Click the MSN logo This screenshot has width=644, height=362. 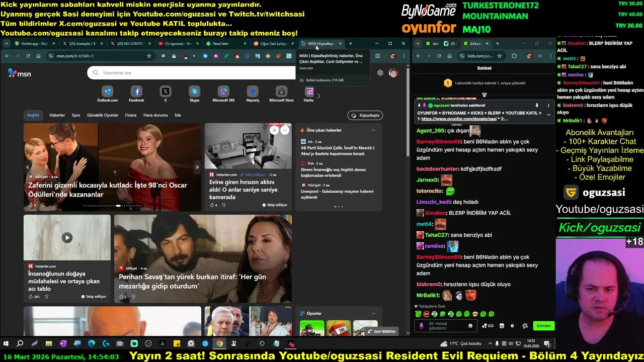point(20,73)
